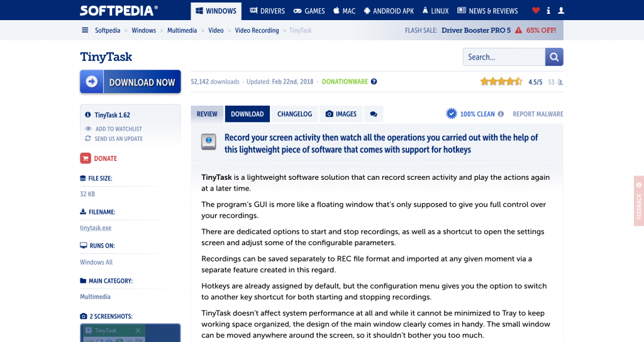Image resolution: width=644 pixels, height=342 pixels.
Task: Switch to the Review tab
Action: (207, 114)
